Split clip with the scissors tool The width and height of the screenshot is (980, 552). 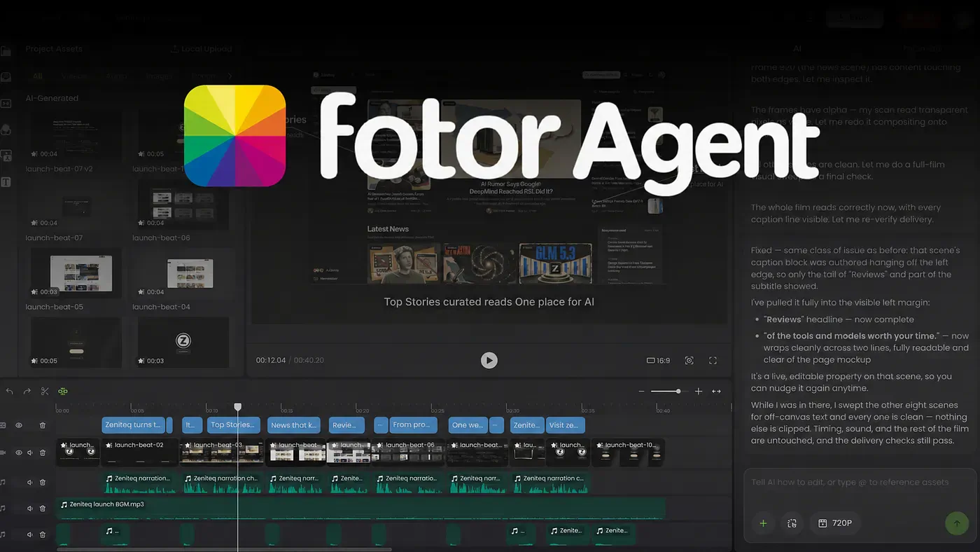45,392
